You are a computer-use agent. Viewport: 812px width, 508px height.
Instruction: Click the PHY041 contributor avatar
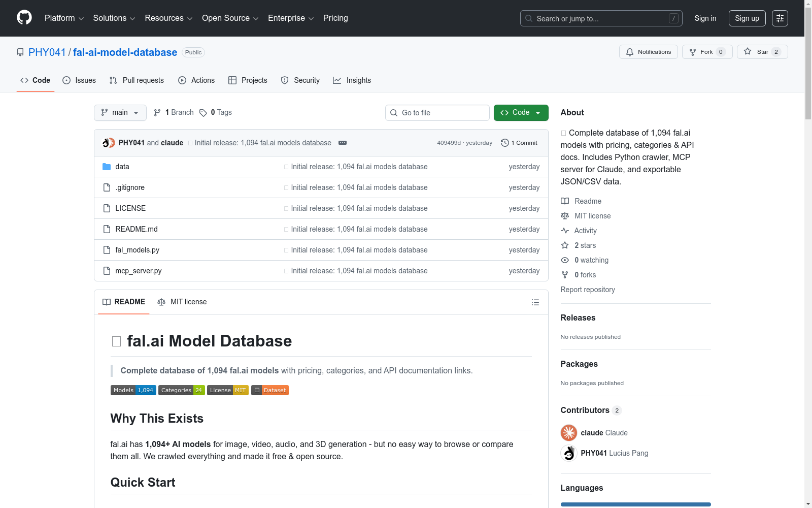tap(569, 453)
